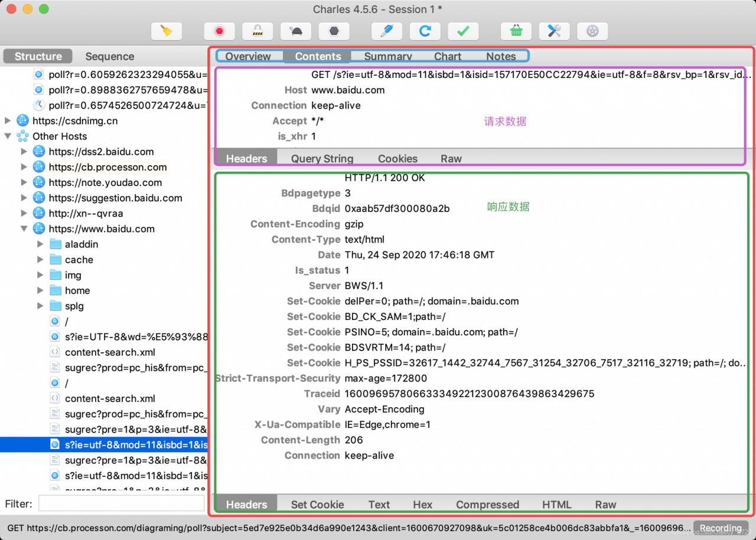Clear session with the broom icon
756x540 pixels.
(167, 31)
